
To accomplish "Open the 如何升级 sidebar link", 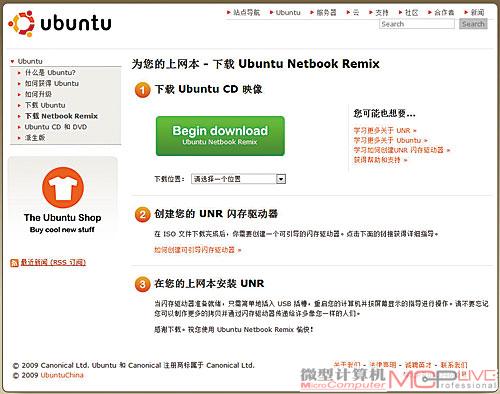I will click(x=38, y=94).
